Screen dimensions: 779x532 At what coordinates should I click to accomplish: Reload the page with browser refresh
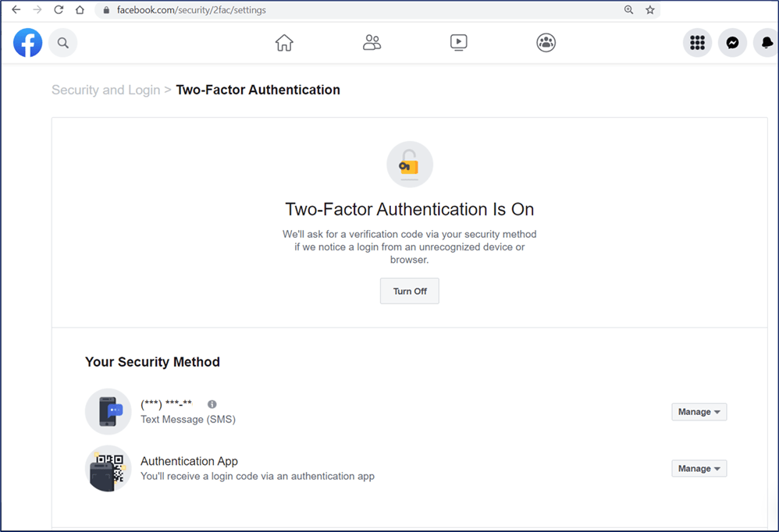click(x=58, y=10)
